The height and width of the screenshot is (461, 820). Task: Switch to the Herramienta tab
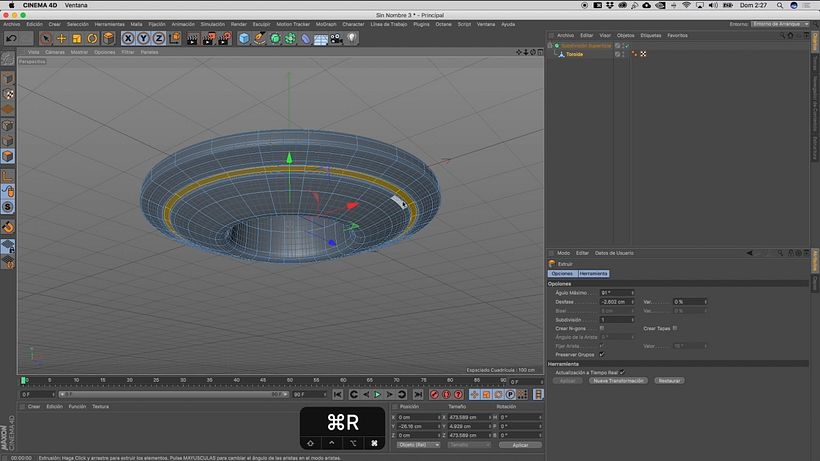594,273
